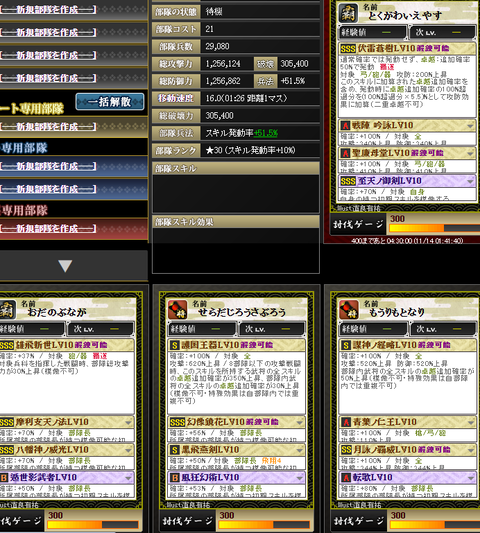Expand the 至天ノ御剣LV10 skill details
This screenshot has height=533, width=480.
pos(470,181)
